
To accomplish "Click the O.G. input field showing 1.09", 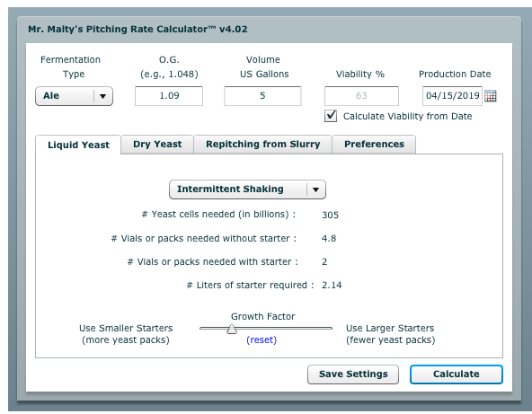I will (x=169, y=96).
